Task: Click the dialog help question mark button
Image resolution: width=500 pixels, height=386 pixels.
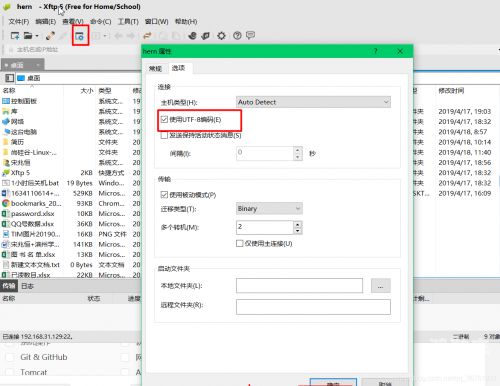Action: (376, 51)
